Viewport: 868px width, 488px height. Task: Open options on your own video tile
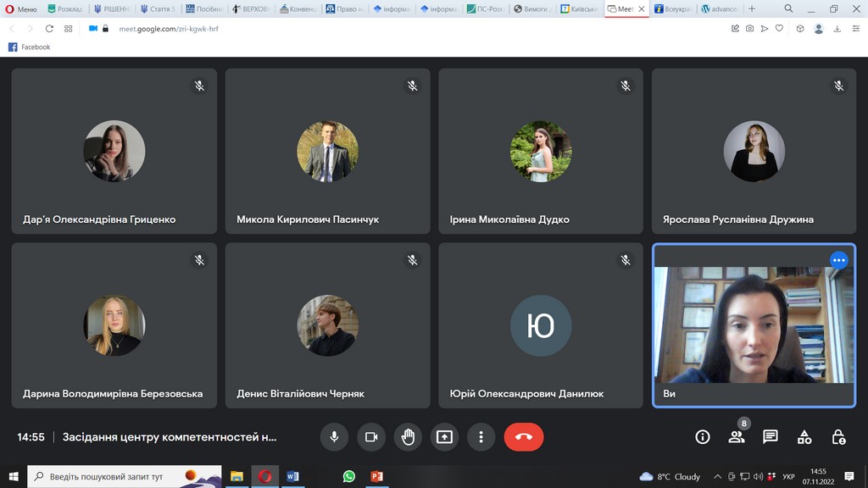point(838,260)
